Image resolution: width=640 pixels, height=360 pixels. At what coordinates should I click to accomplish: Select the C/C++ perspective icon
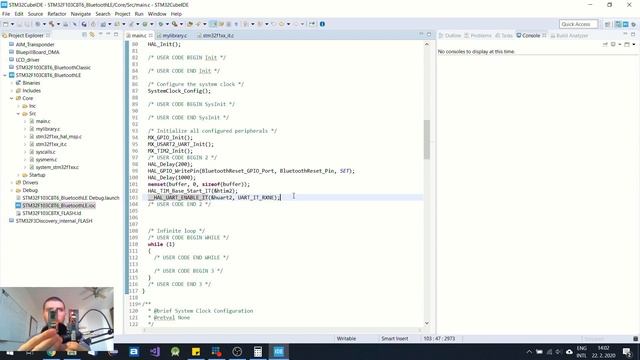click(618, 24)
